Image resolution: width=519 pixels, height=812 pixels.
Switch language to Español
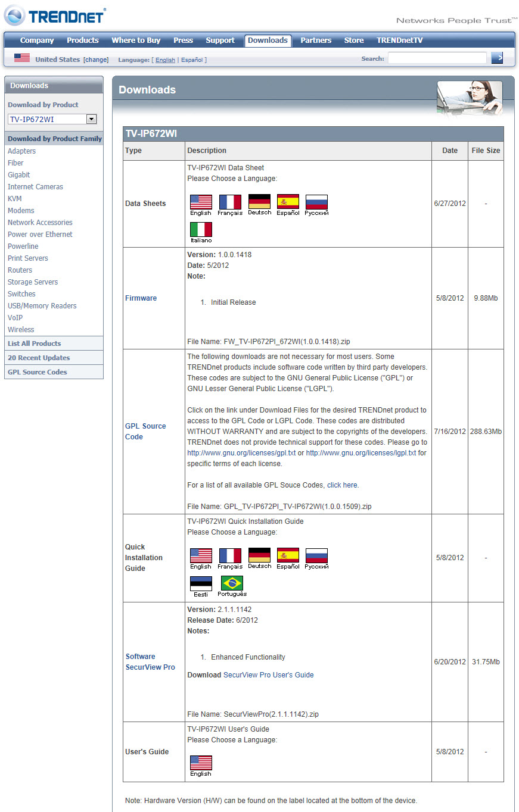(x=192, y=60)
